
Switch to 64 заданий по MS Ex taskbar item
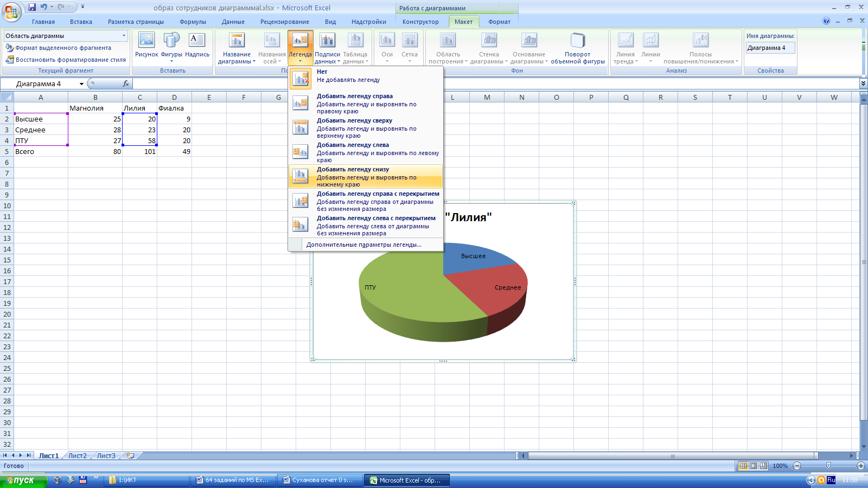pos(233,480)
